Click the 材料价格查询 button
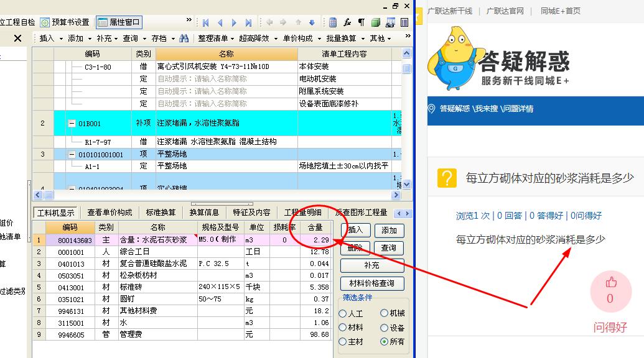 [372, 283]
